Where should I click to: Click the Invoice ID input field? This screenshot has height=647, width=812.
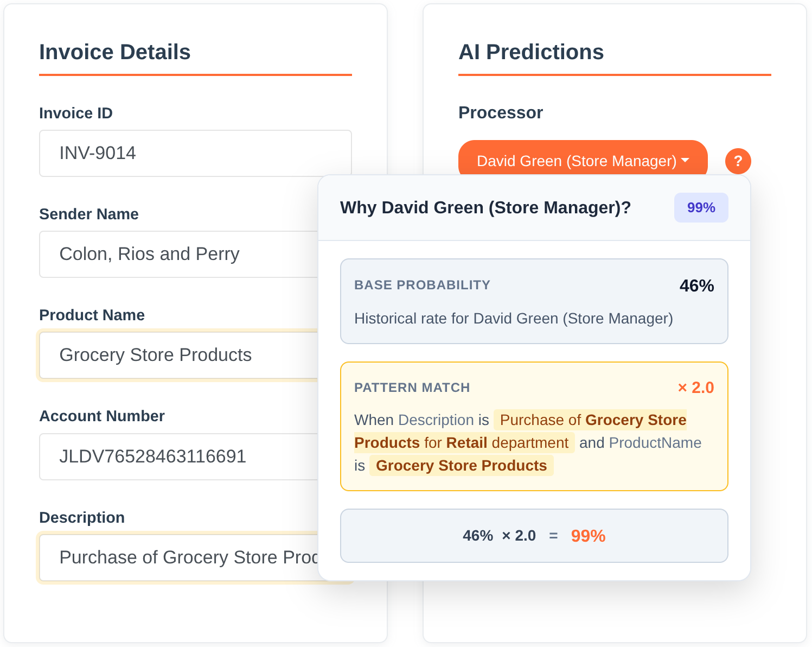point(195,153)
